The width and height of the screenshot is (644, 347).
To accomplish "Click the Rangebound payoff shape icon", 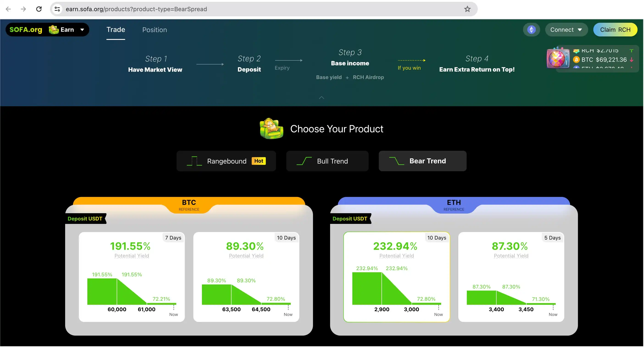I will pyautogui.click(x=194, y=161).
